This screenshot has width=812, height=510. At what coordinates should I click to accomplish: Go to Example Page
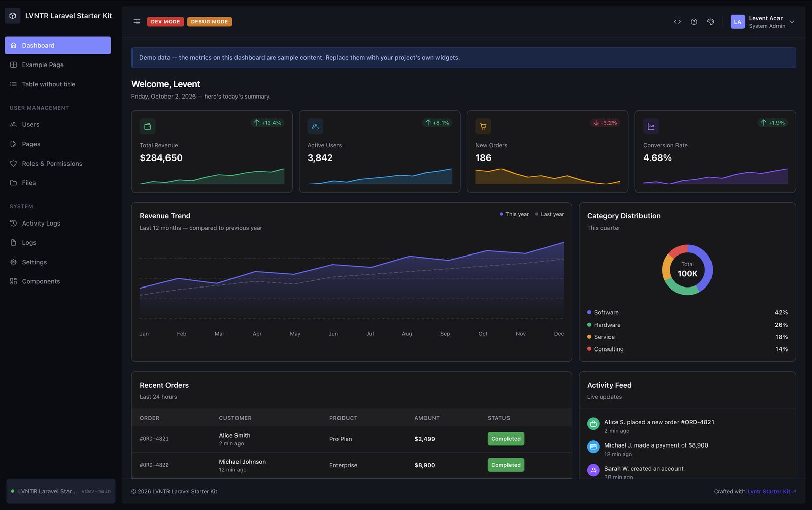coord(58,65)
